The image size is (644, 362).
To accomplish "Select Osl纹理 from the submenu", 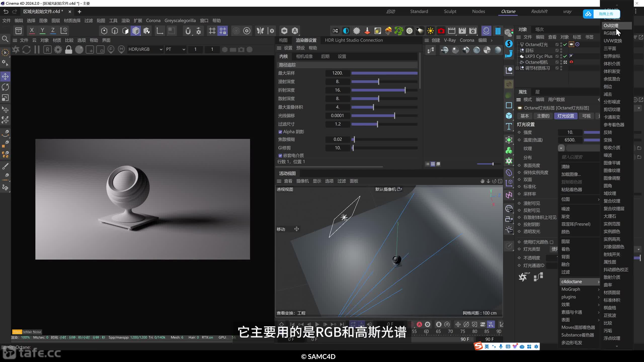I will (617, 26).
